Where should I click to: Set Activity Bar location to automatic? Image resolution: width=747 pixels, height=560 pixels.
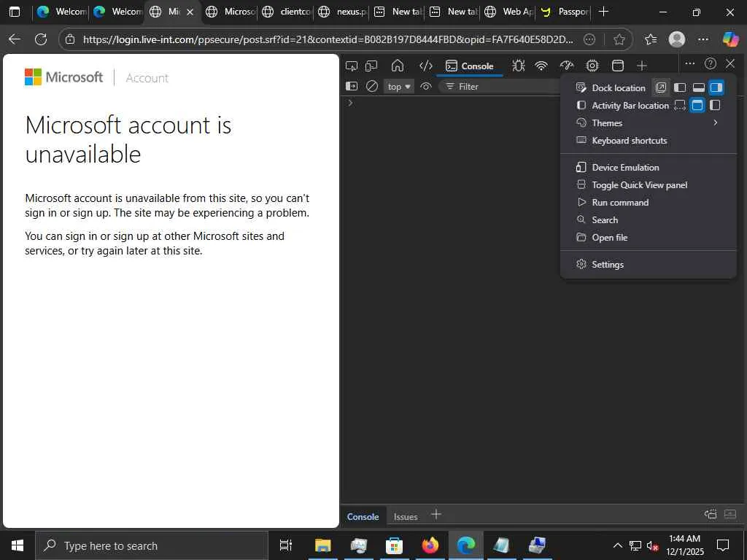coord(680,105)
